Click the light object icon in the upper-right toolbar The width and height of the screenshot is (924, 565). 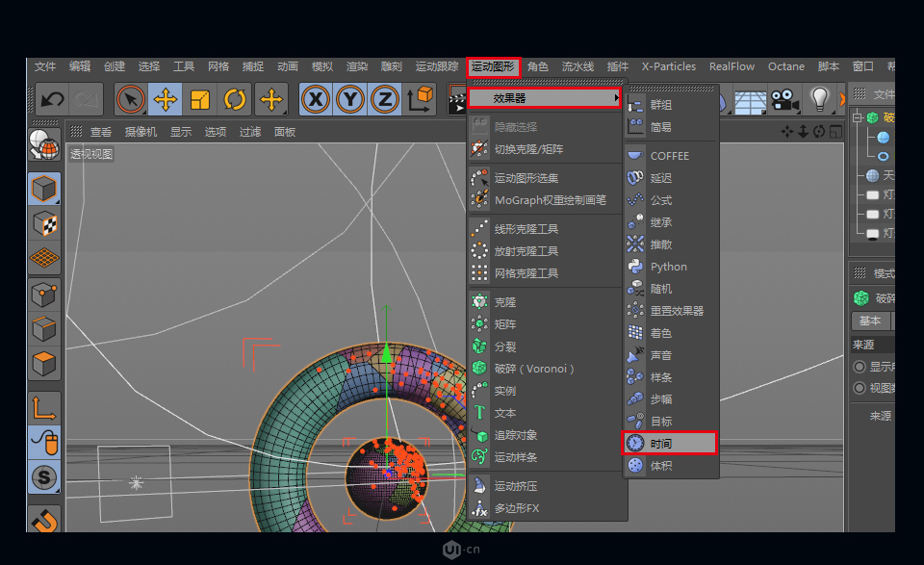(x=820, y=99)
